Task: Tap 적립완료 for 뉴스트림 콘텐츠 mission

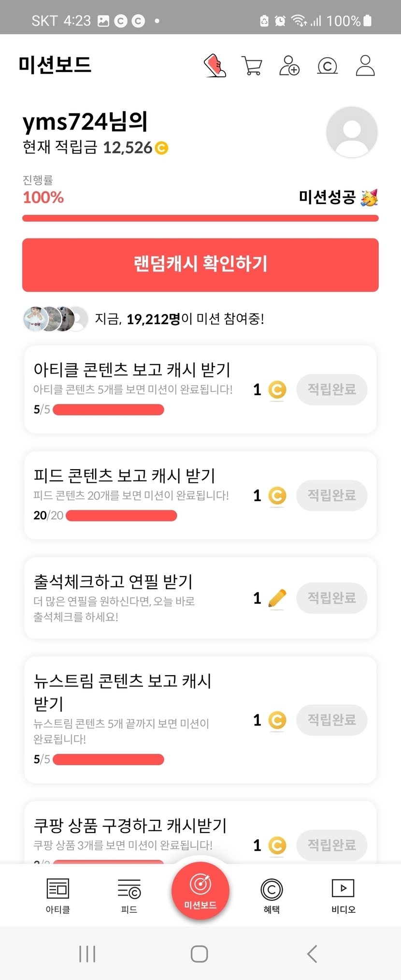Action: [331, 720]
